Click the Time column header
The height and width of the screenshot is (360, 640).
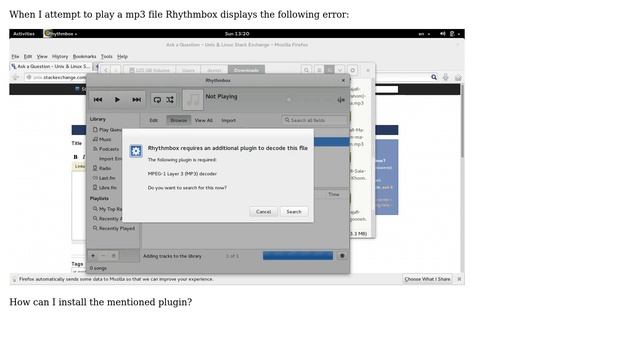coord(334,195)
